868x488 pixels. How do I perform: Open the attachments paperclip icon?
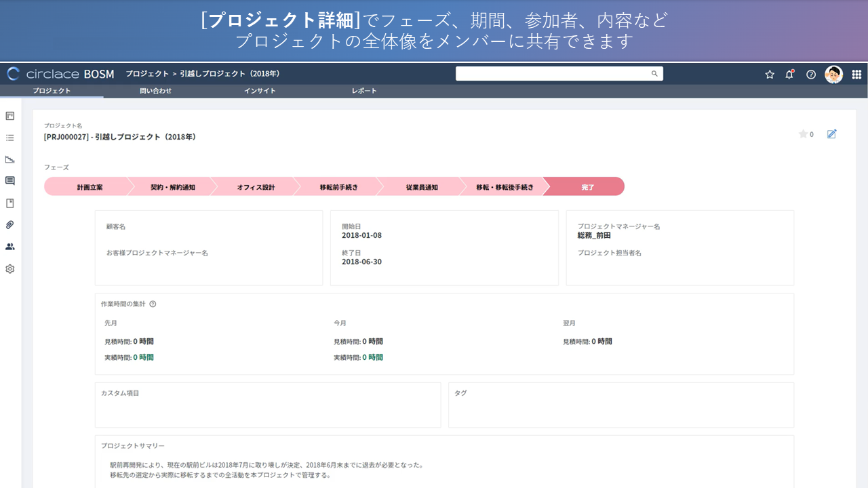click(x=10, y=225)
